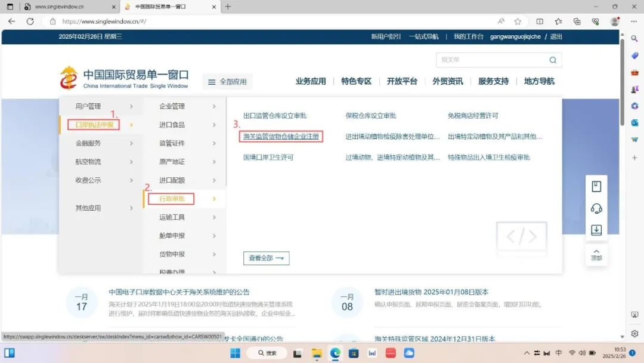The image size is (644, 363).
Task: Click the download icon in the floating sidebar
Action: pyautogui.click(x=596, y=230)
